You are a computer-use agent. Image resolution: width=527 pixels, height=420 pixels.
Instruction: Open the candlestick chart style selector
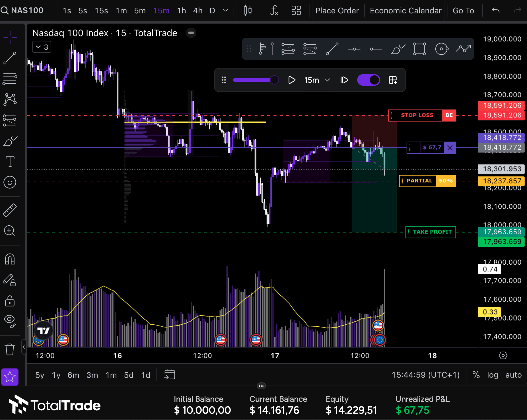[x=247, y=11]
